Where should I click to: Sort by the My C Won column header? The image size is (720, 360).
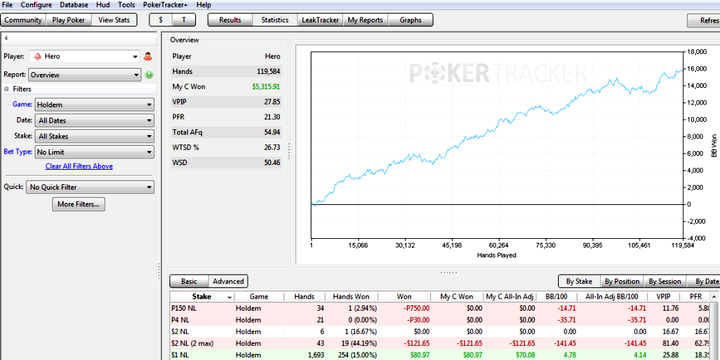tap(457, 297)
